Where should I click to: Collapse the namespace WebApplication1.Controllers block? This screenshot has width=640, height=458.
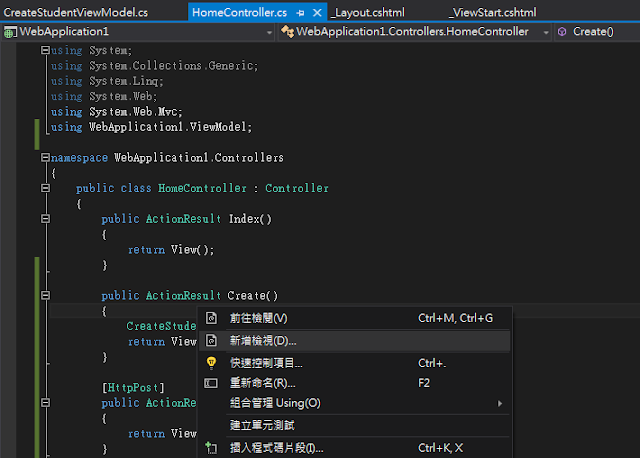(x=45, y=158)
